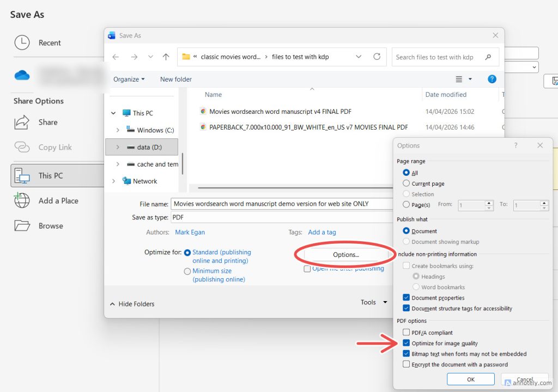The image size is (558, 392).
Task: Go forward in the Save As dialog
Action: tap(134, 57)
